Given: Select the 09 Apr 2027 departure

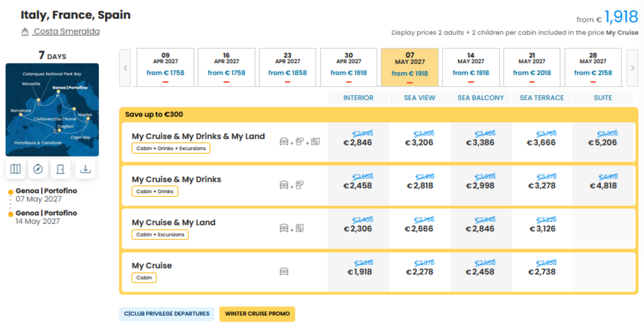Looking at the screenshot, I should click(165, 67).
